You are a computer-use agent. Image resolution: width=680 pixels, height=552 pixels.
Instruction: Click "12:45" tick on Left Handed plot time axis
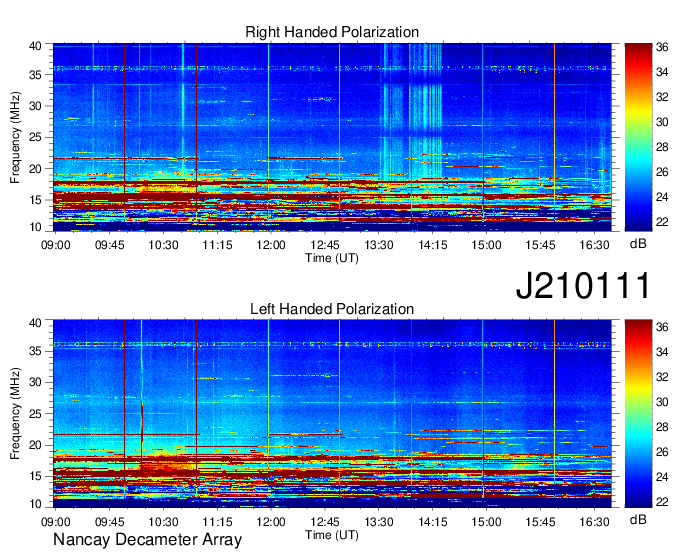(x=325, y=522)
